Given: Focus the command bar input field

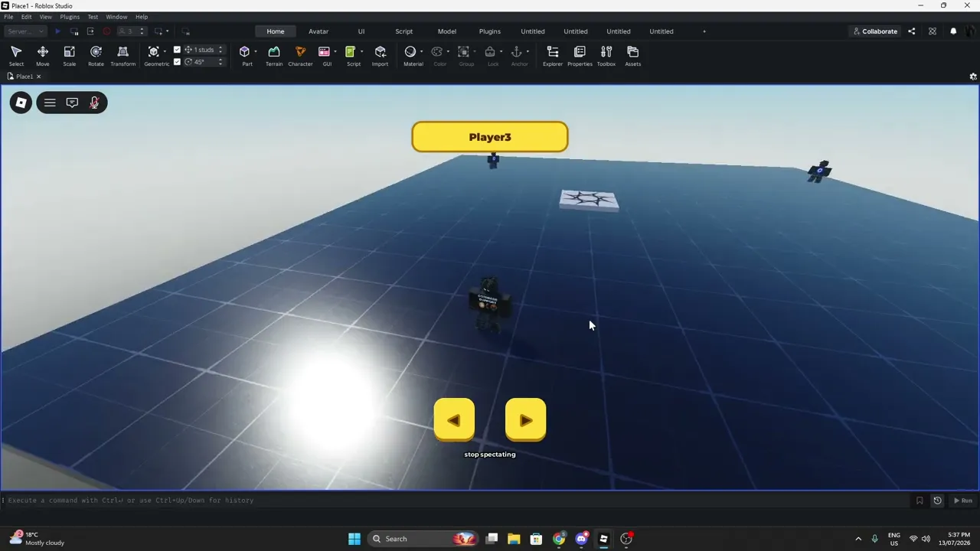Looking at the screenshot, I should pos(456,500).
